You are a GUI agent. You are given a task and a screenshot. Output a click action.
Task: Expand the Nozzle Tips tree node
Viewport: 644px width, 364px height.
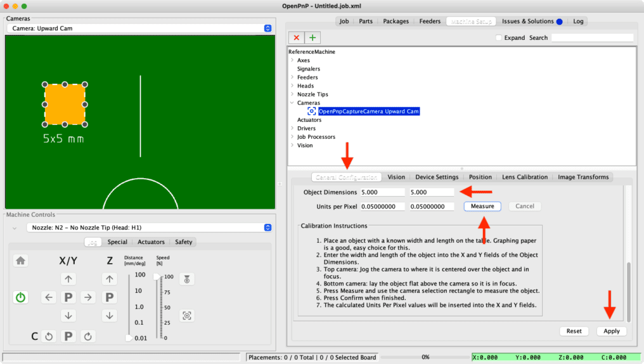[292, 94]
